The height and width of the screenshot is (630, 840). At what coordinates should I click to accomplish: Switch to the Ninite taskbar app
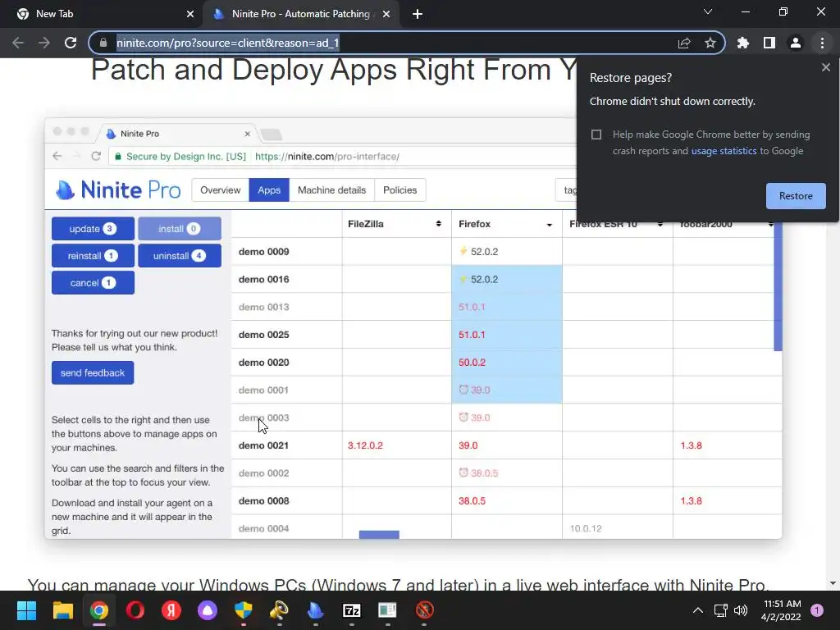(x=316, y=610)
